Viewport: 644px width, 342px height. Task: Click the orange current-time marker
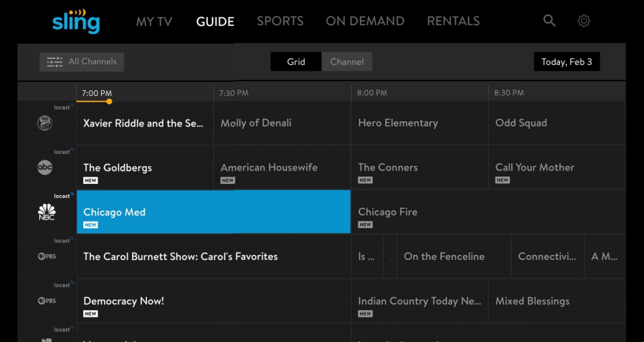[109, 101]
